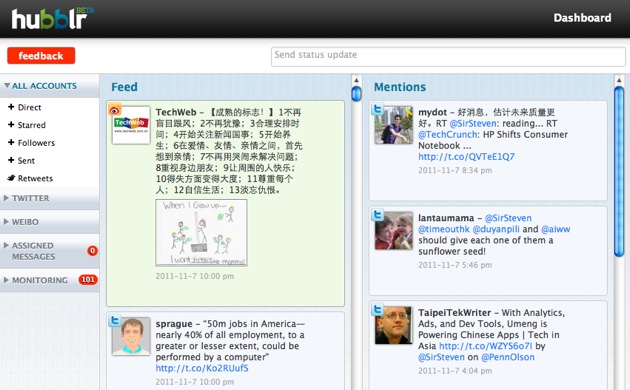Expand the MONITORING section
Viewport: 630px width, 390px height.
(49, 280)
